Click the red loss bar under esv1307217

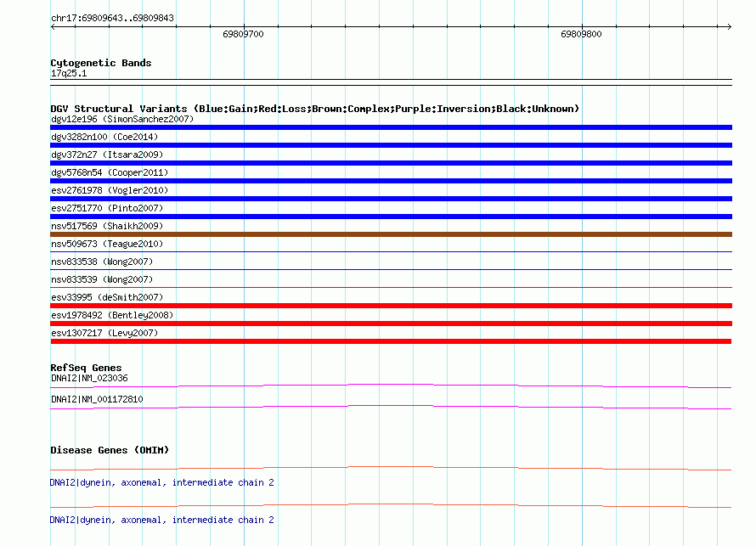click(x=391, y=341)
